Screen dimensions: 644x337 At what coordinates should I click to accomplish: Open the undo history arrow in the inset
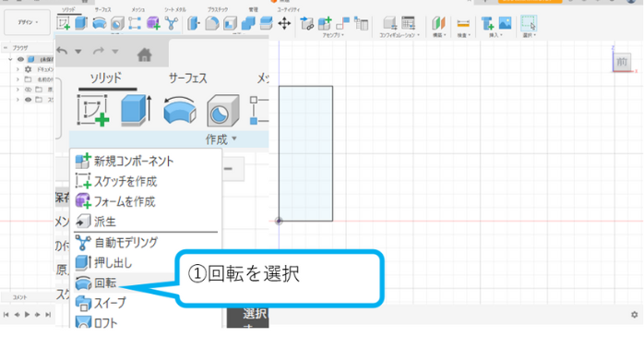(78, 52)
